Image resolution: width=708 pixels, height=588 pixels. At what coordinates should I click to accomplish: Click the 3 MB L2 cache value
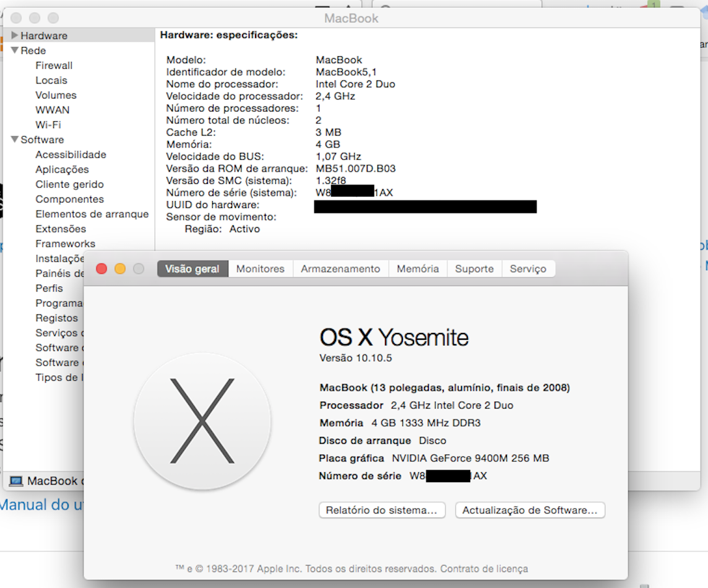[x=328, y=132]
